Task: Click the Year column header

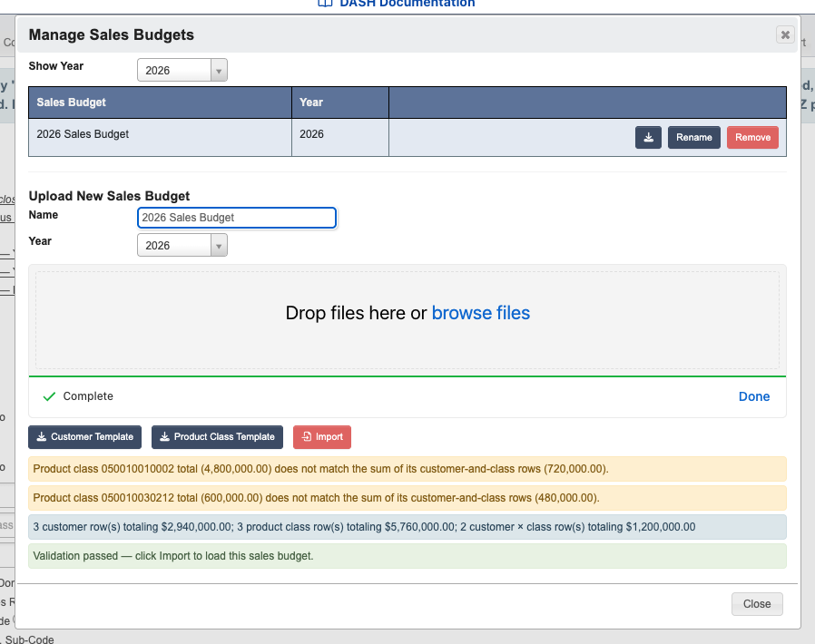Action: coord(340,102)
